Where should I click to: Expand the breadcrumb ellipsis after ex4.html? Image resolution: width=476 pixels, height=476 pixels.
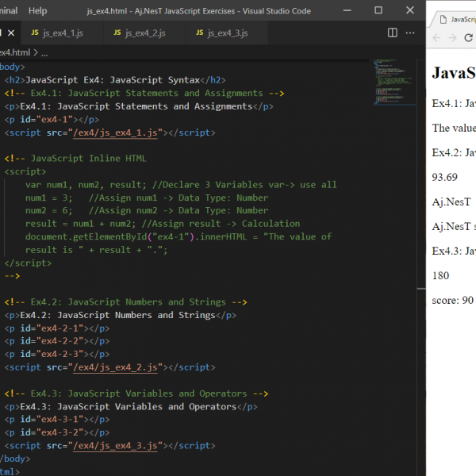[x=44, y=52]
